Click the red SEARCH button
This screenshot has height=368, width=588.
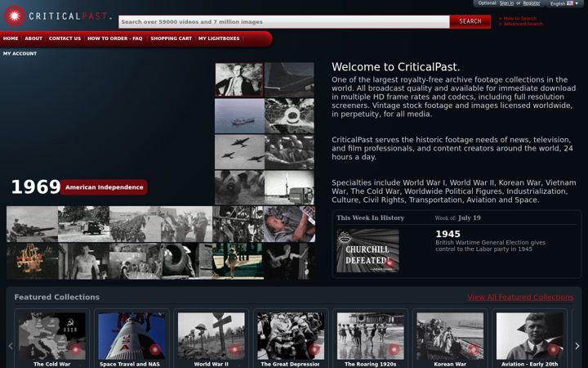[x=470, y=21]
